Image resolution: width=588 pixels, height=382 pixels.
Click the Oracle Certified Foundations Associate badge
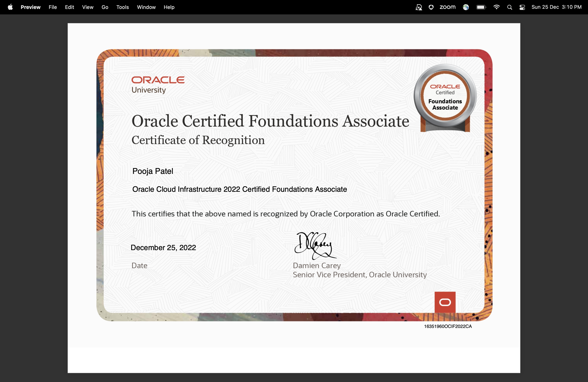(445, 98)
